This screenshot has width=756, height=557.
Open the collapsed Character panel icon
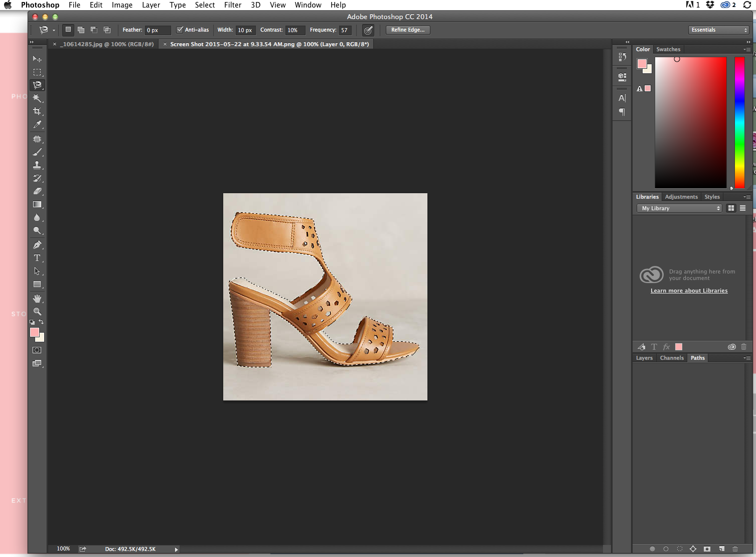[622, 98]
